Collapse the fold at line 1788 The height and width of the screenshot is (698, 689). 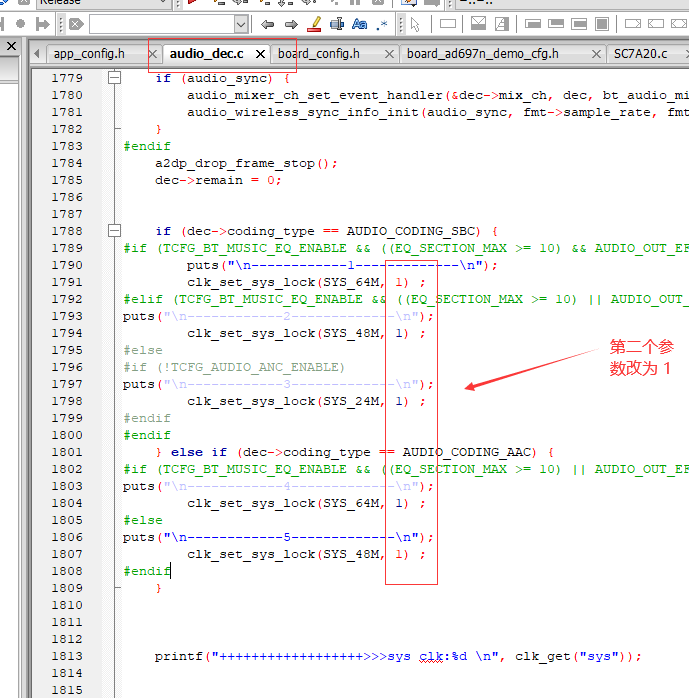pos(114,231)
